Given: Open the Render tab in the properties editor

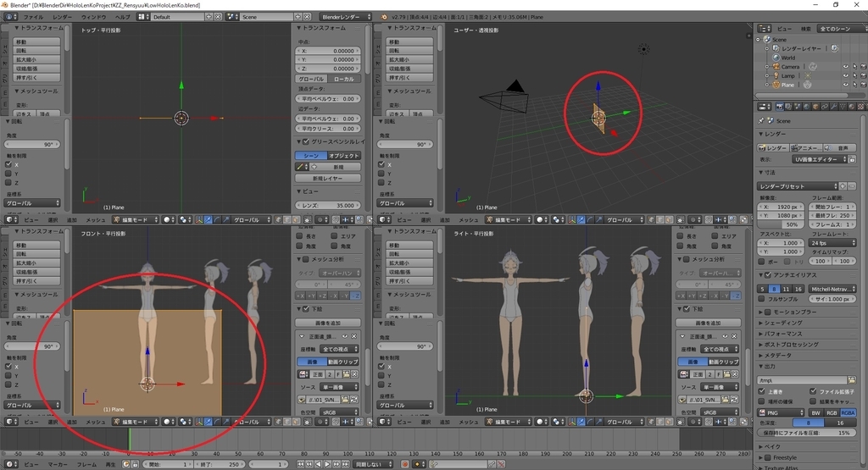Looking at the screenshot, I should point(780,106).
